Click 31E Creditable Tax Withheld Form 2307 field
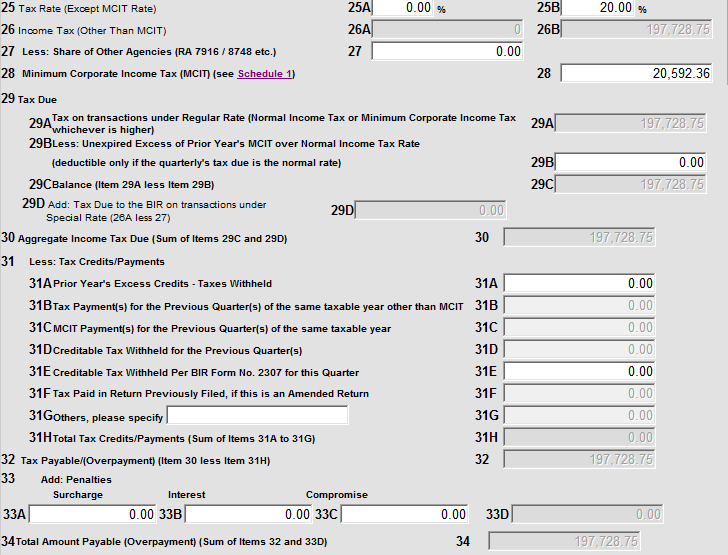The height and width of the screenshot is (555, 728). [x=579, y=372]
